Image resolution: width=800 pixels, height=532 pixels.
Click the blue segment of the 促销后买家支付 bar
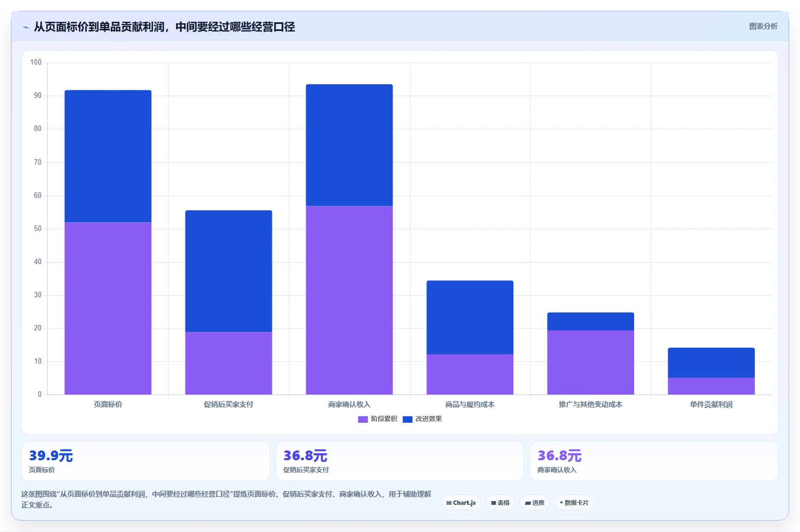pyautogui.click(x=228, y=271)
